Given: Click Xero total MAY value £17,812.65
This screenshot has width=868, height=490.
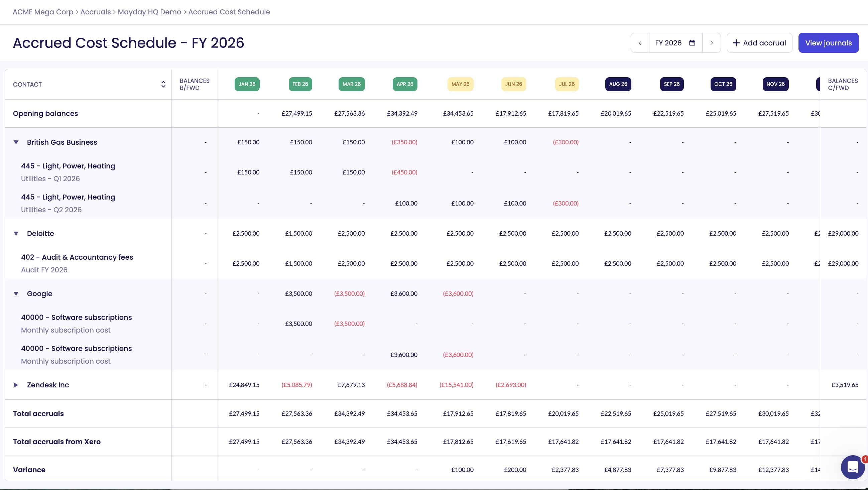Looking at the screenshot, I should (x=458, y=442).
